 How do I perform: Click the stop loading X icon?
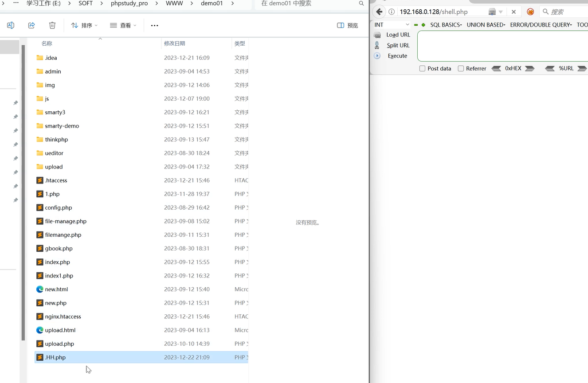point(514,12)
